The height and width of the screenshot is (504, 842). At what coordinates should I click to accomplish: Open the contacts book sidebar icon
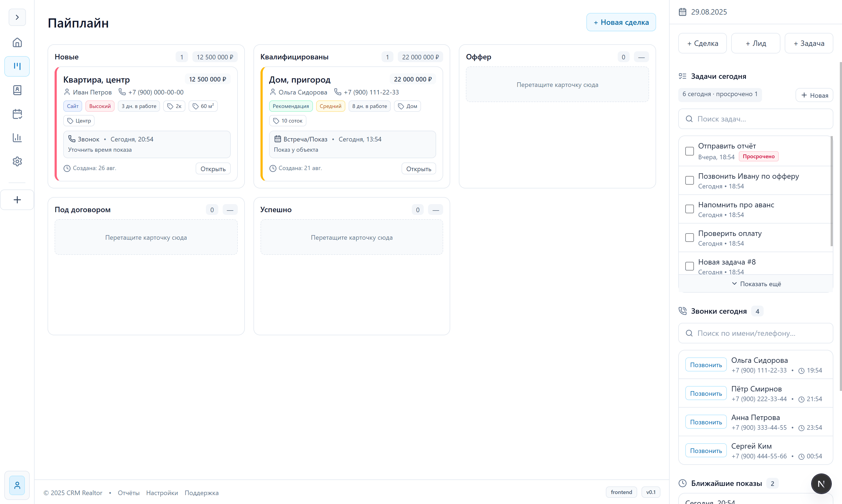coord(17,90)
